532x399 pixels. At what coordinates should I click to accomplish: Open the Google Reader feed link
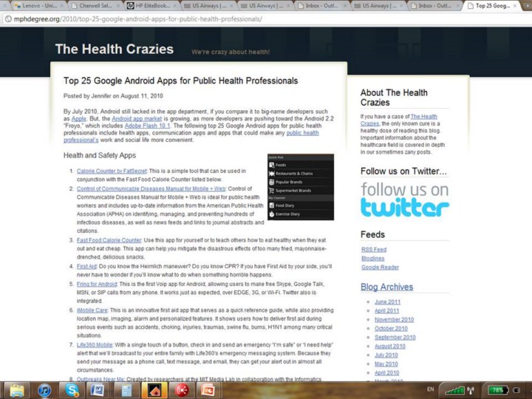(x=380, y=267)
